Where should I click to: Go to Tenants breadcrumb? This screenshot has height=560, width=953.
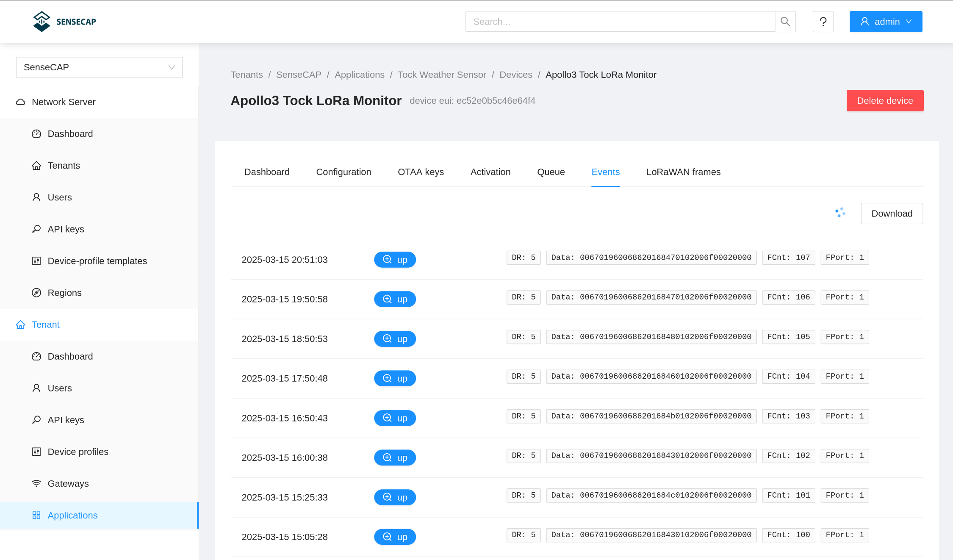coord(247,75)
